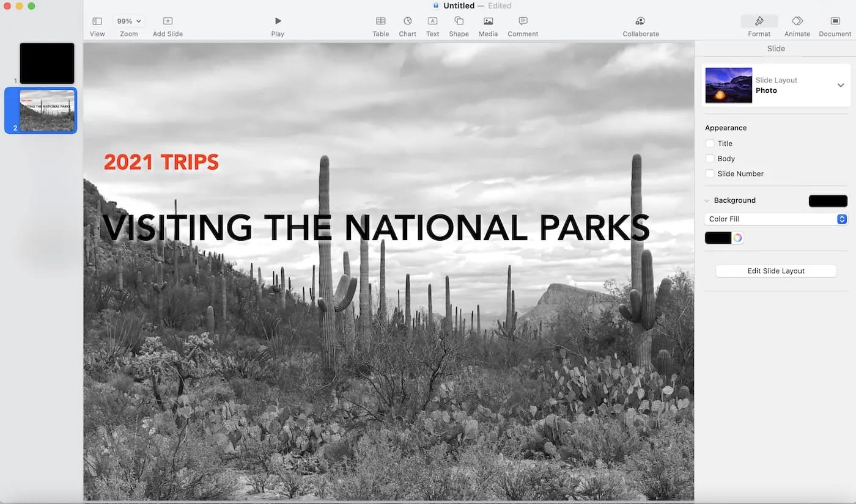Start Collaborate sharing
Viewport: 856px width, 504px height.
[640, 24]
